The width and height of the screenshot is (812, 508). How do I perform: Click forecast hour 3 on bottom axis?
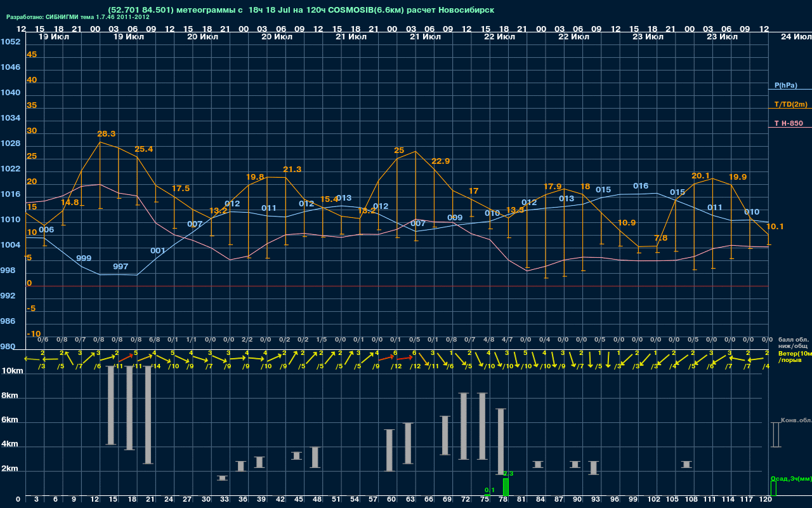pyautogui.click(x=36, y=500)
